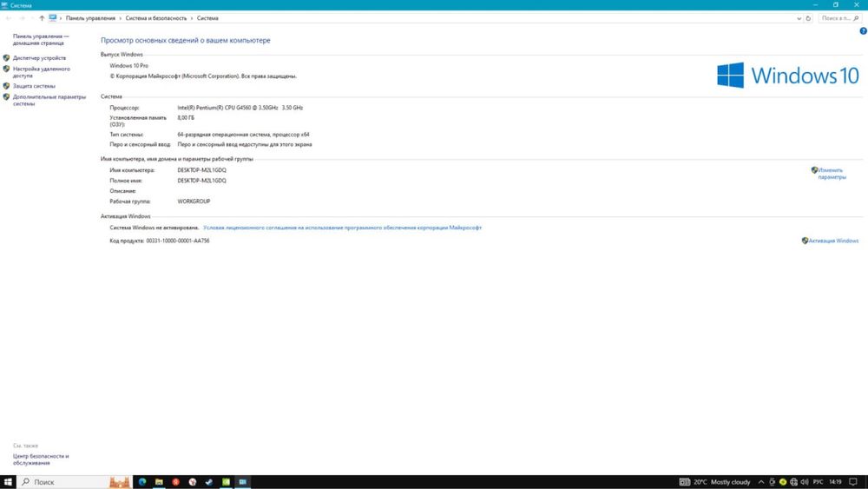Click the back navigation arrow
The height and width of the screenshot is (489, 868).
[9, 18]
